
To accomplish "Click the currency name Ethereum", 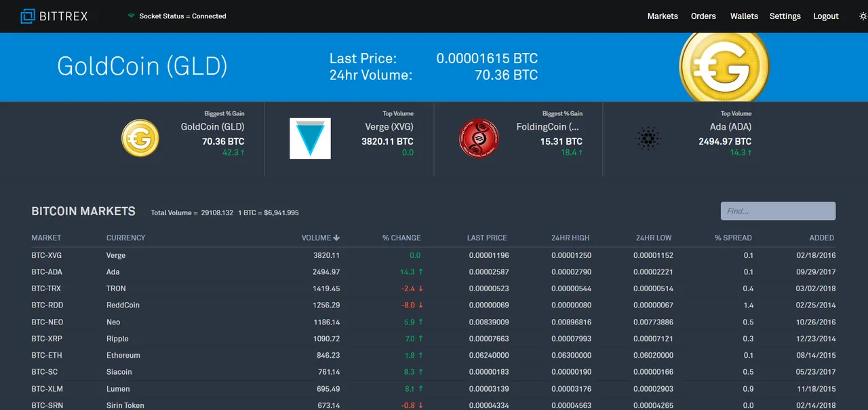I will tap(123, 356).
